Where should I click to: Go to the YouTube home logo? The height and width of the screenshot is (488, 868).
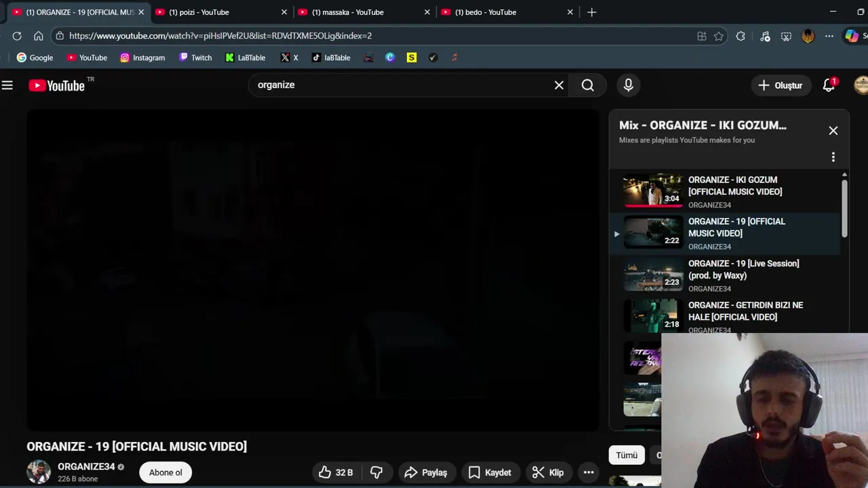(57, 85)
